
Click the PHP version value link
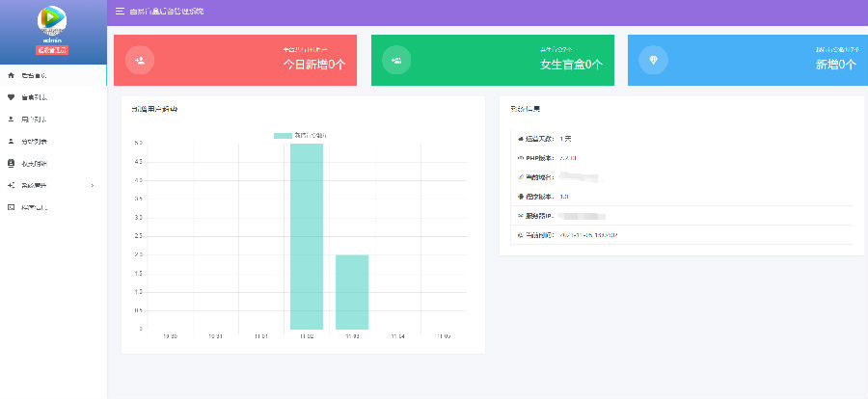[x=568, y=157]
